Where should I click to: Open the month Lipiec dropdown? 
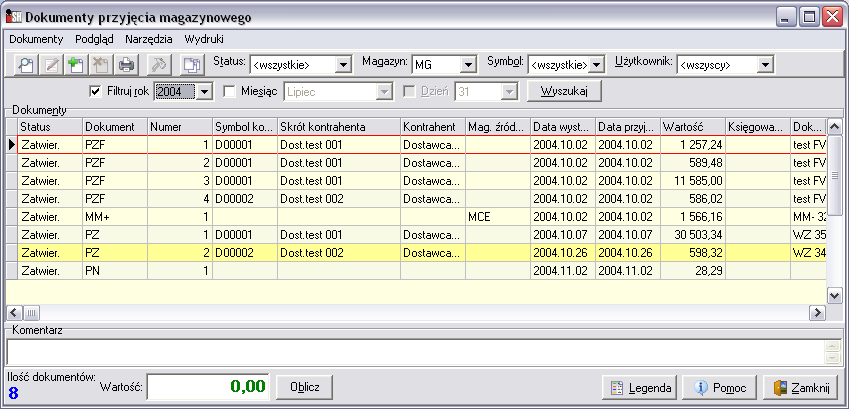[384, 92]
